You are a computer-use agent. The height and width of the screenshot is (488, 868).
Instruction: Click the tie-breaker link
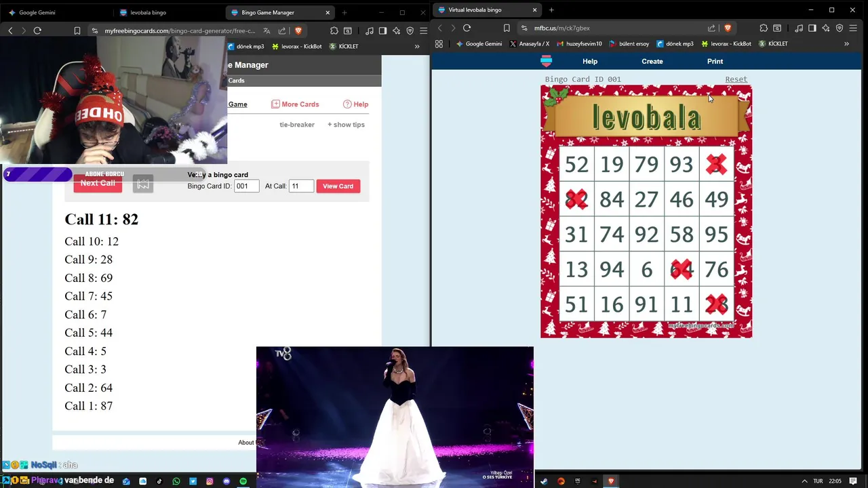(297, 125)
